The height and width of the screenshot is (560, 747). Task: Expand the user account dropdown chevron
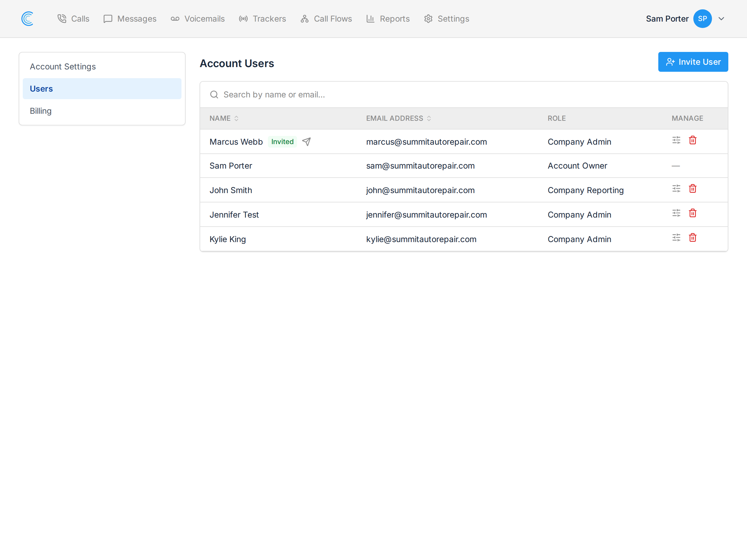pos(721,19)
